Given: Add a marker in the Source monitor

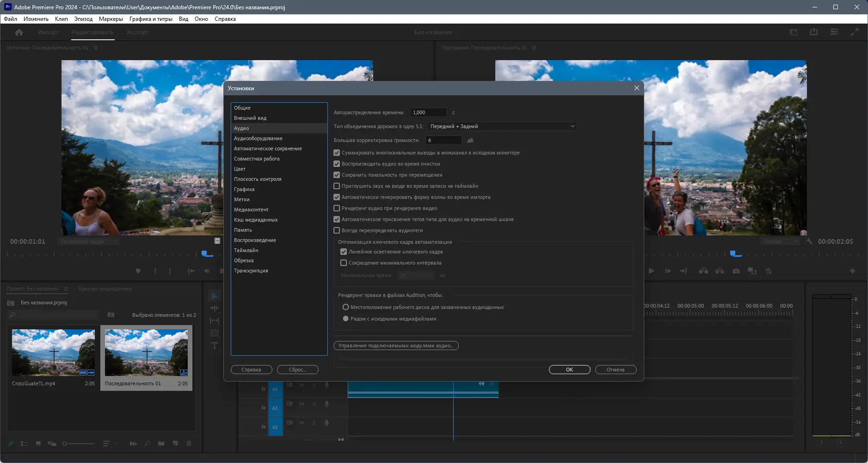Looking at the screenshot, I should point(138,271).
